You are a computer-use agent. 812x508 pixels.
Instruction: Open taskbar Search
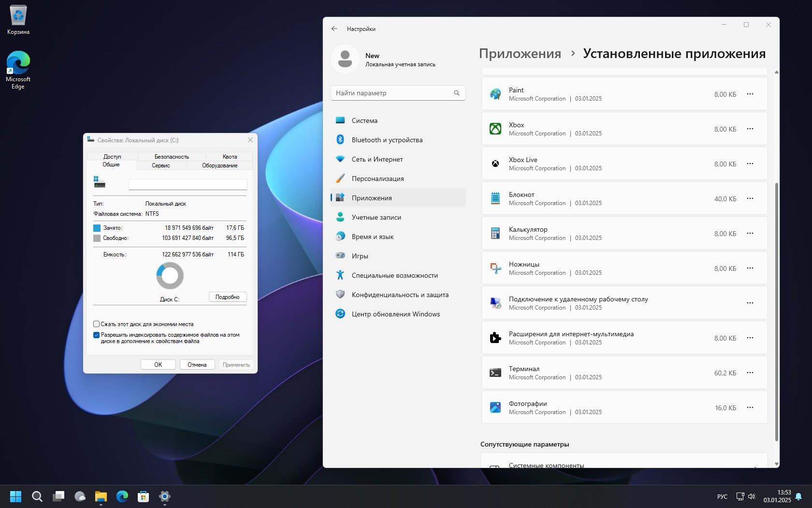click(37, 496)
